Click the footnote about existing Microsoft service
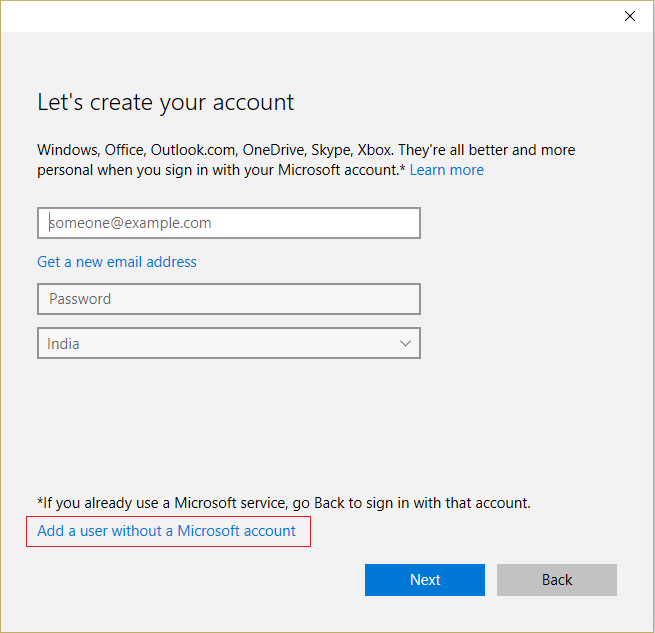The height and width of the screenshot is (633, 655). pyautogui.click(x=284, y=502)
